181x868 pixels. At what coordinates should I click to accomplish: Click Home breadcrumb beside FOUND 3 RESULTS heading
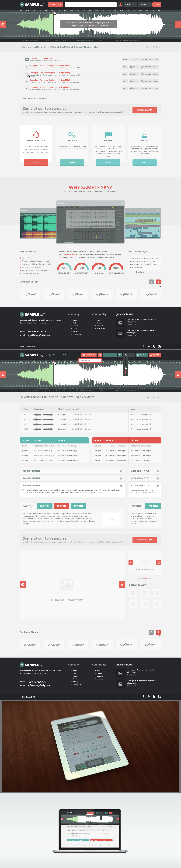click(149, 47)
